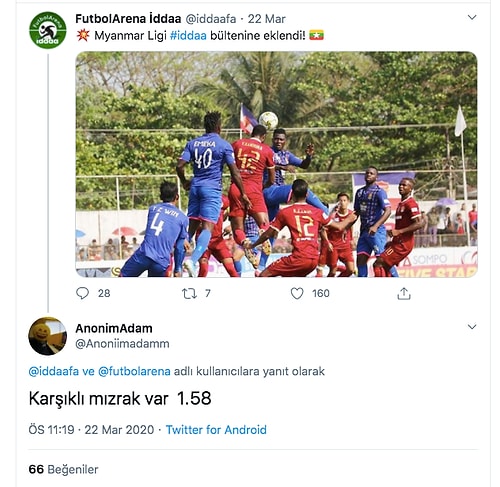
Task: Open the 22 Mar tweet timestamp
Action: coord(266,19)
